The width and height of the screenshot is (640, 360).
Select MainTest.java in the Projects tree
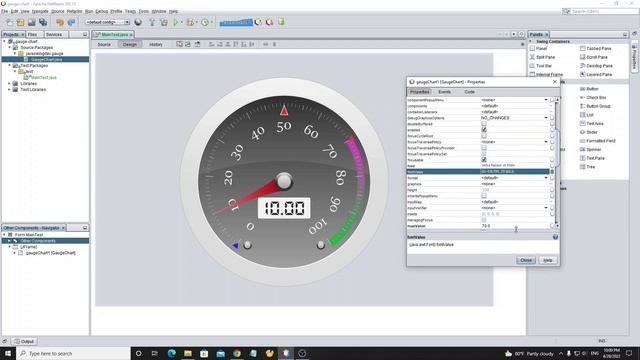43,77
